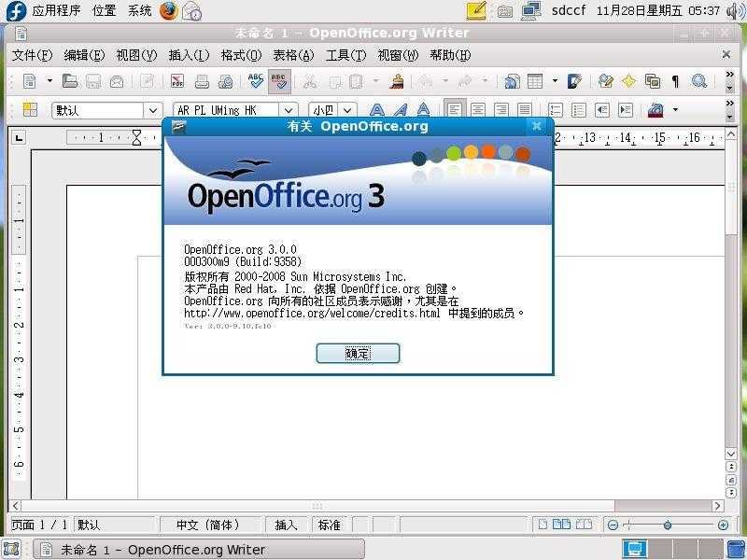Toggle Bullets list

(579, 110)
